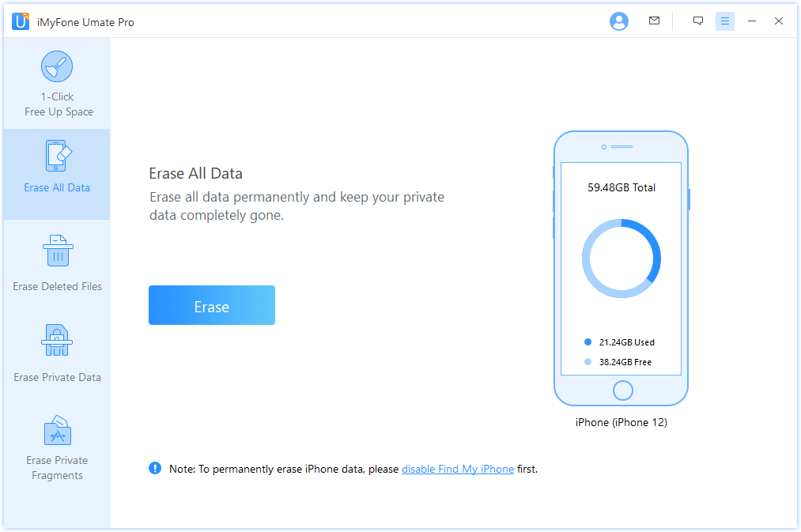The height and width of the screenshot is (532, 801).
Task: Click the note info exclamation icon
Action: click(155, 468)
